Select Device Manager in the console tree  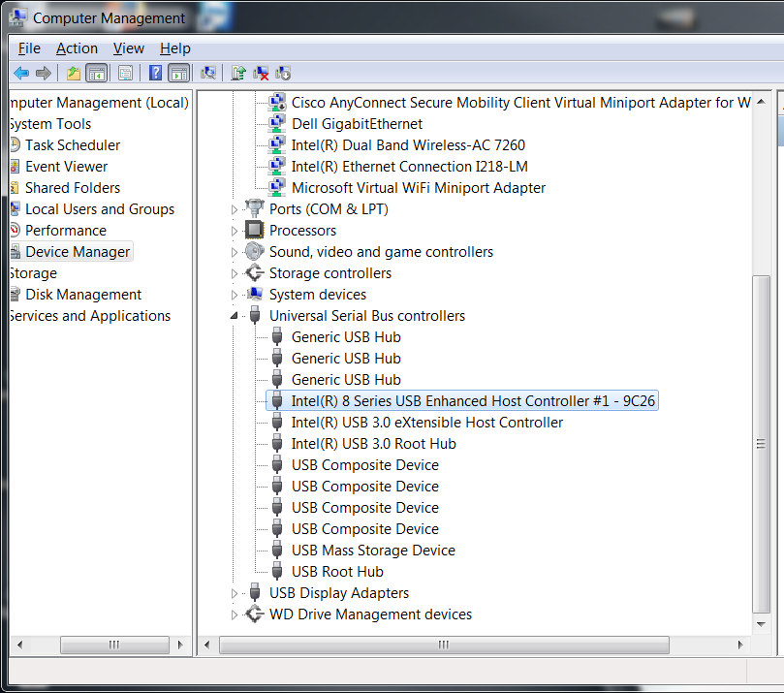coord(78,251)
